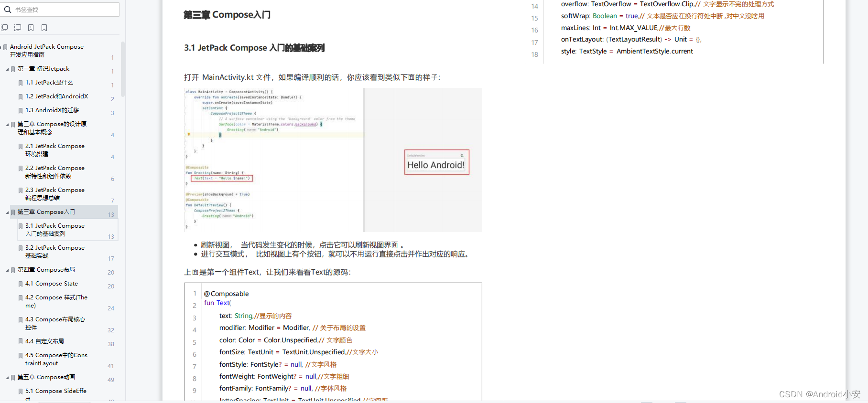The image size is (868, 403).
Task: Collapse the 第三章 Compose入门 chapter
Action: tap(7, 212)
